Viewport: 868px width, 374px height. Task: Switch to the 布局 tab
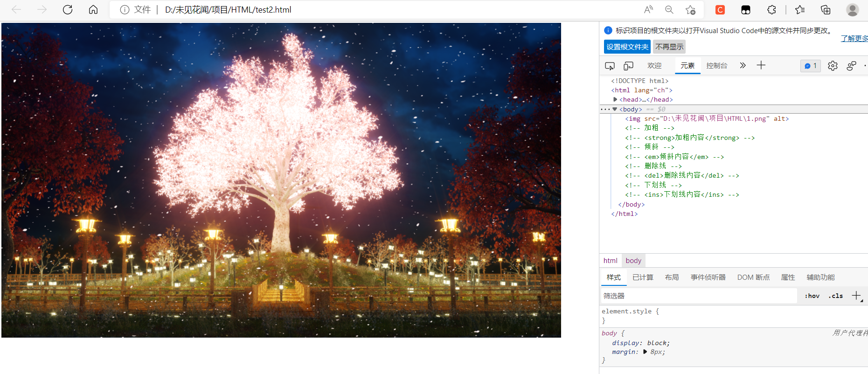point(672,277)
